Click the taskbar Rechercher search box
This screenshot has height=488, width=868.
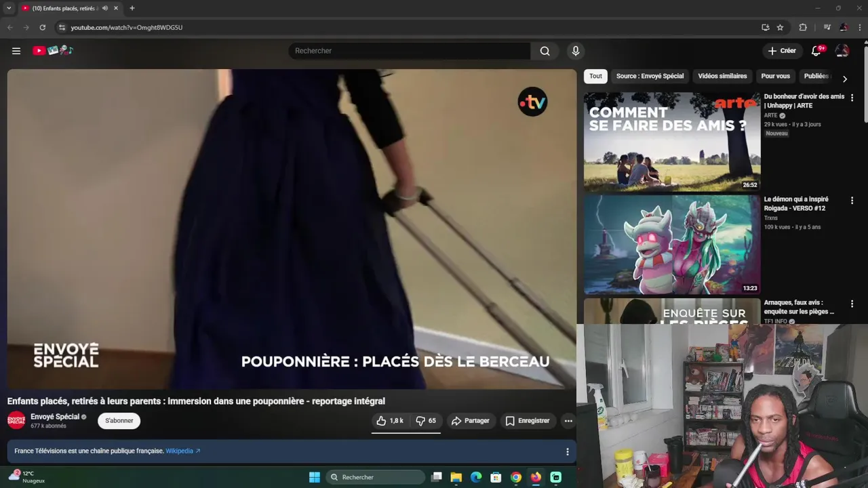375,477
